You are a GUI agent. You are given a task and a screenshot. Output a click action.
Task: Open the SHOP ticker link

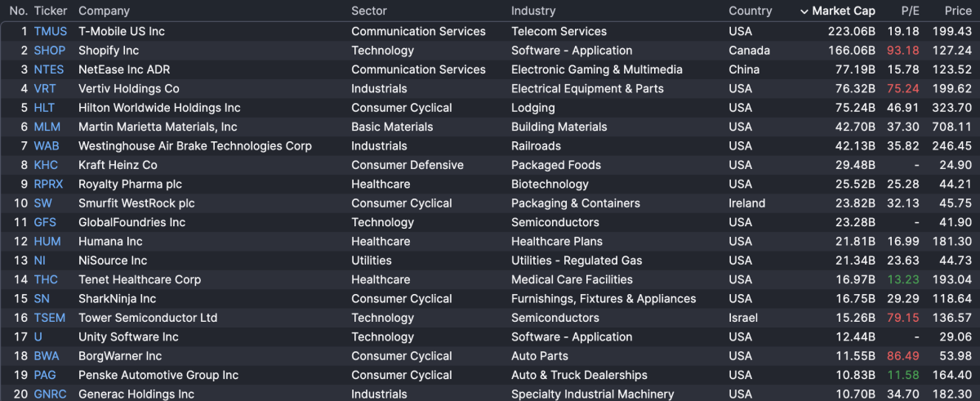pyautogui.click(x=50, y=51)
